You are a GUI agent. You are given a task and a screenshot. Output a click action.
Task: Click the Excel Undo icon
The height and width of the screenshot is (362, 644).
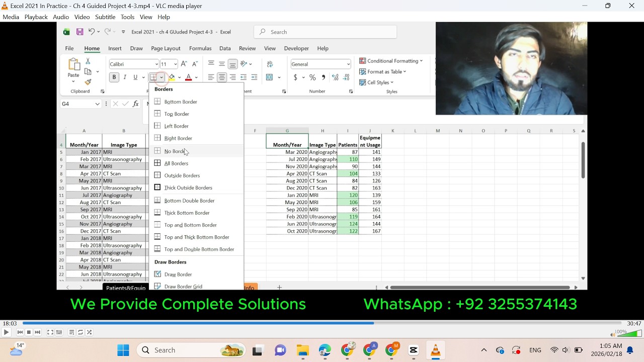click(x=91, y=32)
